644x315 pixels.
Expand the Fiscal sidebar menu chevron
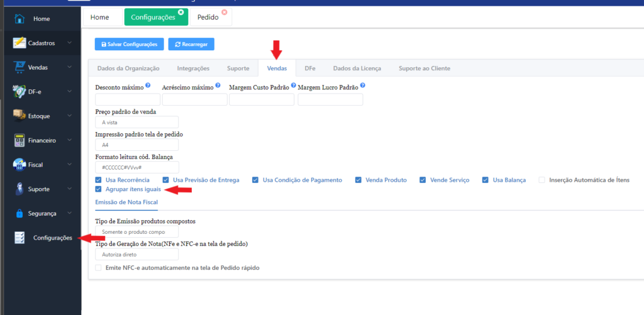[x=69, y=165]
